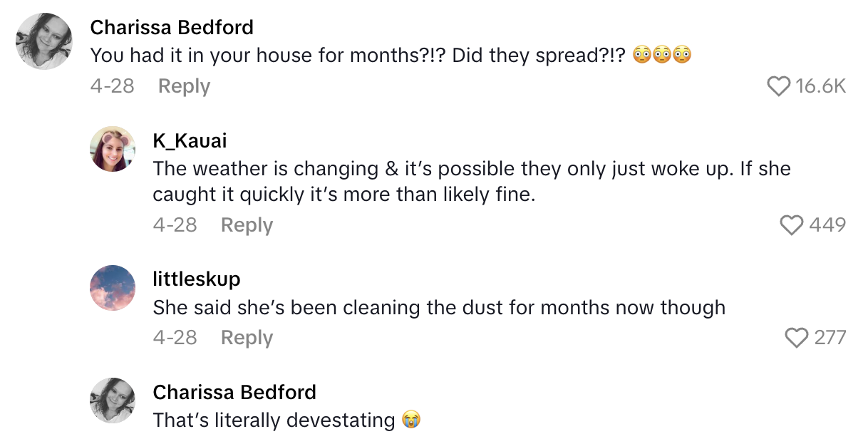Open the Charissa Bedford username on the top comment
Viewport: 868px width, 439px height.
tap(172, 28)
